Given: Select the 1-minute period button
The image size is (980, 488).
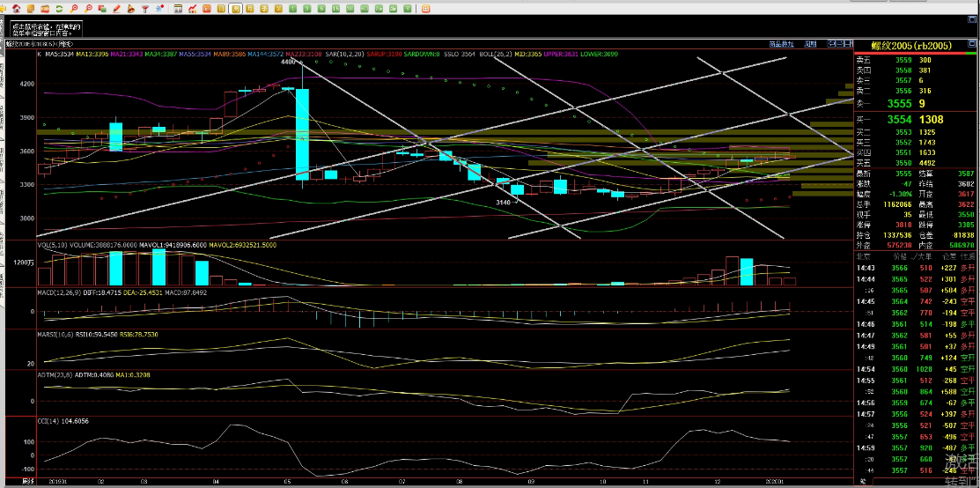Looking at the screenshot, I should coord(292,9).
